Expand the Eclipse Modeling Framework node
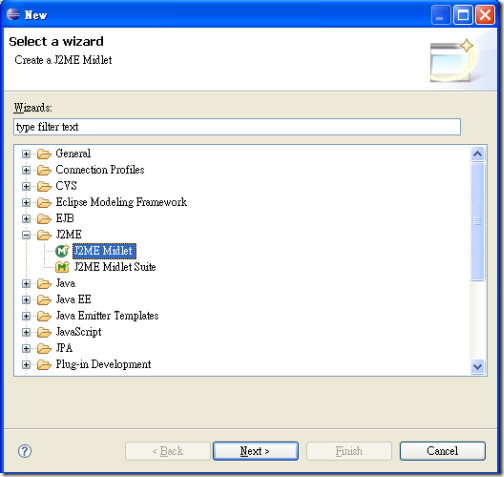The width and height of the screenshot is (504, 477). pyautogui.click(x=26, y=203)
